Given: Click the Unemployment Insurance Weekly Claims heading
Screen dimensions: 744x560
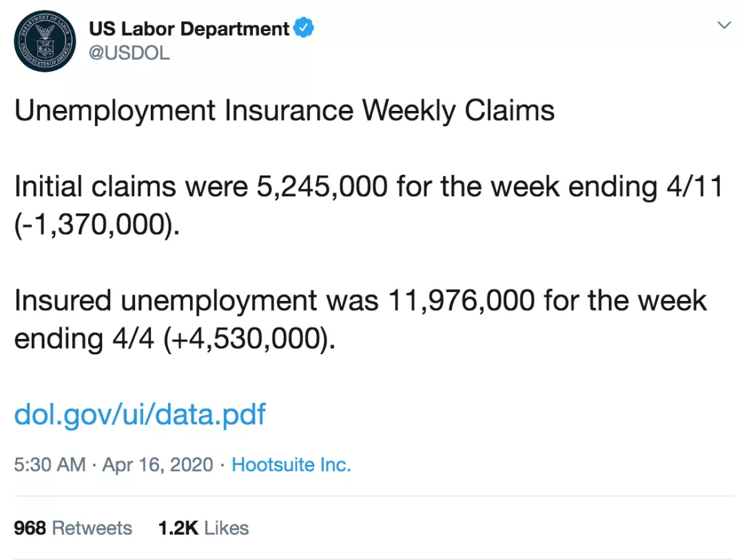Looking at the screenshot, I should pos(285,111).
